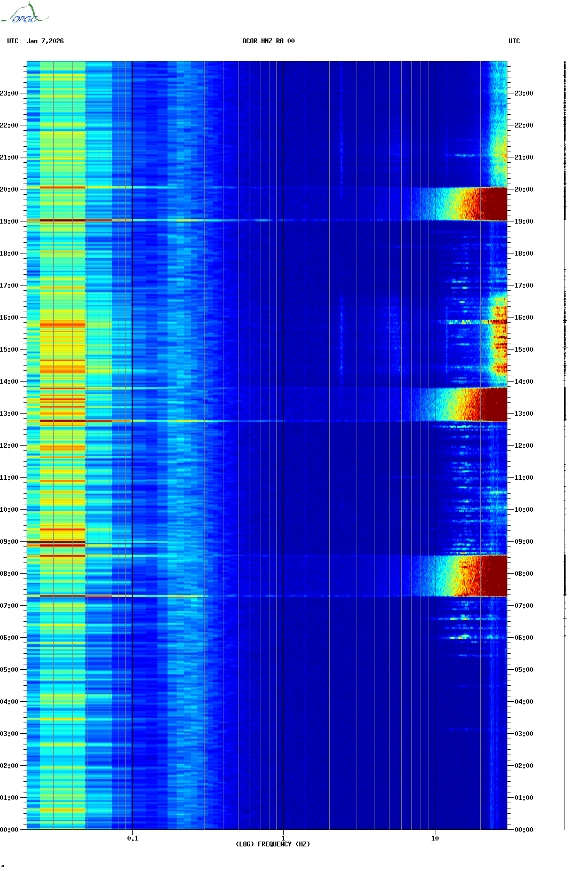Screen dimensions: 588x872
Task: Click the '0.1' frequency axis label
Action: coord(132,838)
